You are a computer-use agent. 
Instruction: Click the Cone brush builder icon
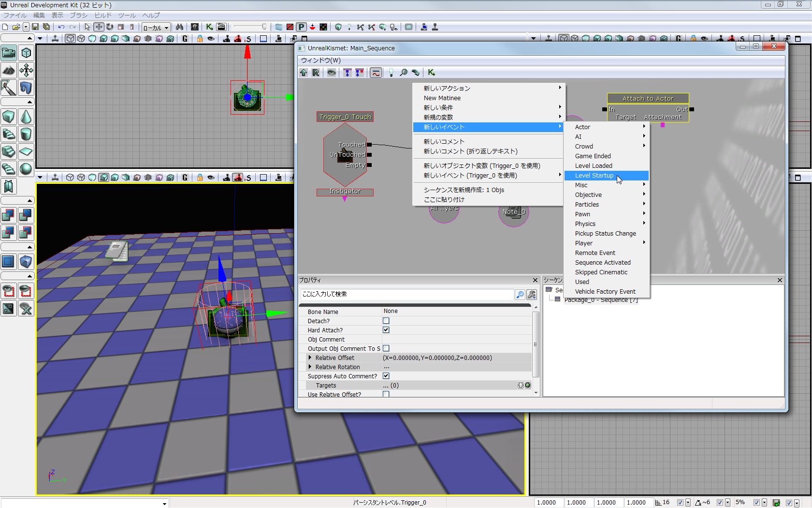[x=26, y=117]
